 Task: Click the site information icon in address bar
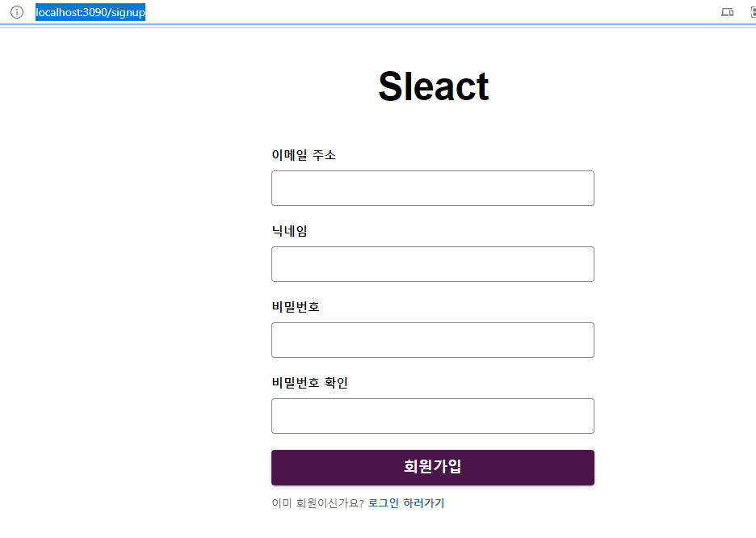16,12
